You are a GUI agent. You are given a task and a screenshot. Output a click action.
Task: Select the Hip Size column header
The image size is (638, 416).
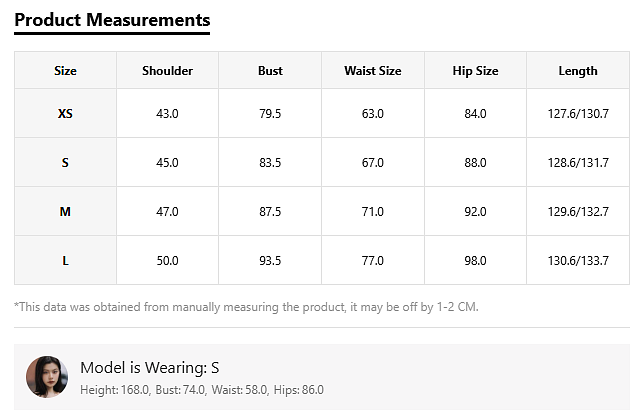point(475,71)
